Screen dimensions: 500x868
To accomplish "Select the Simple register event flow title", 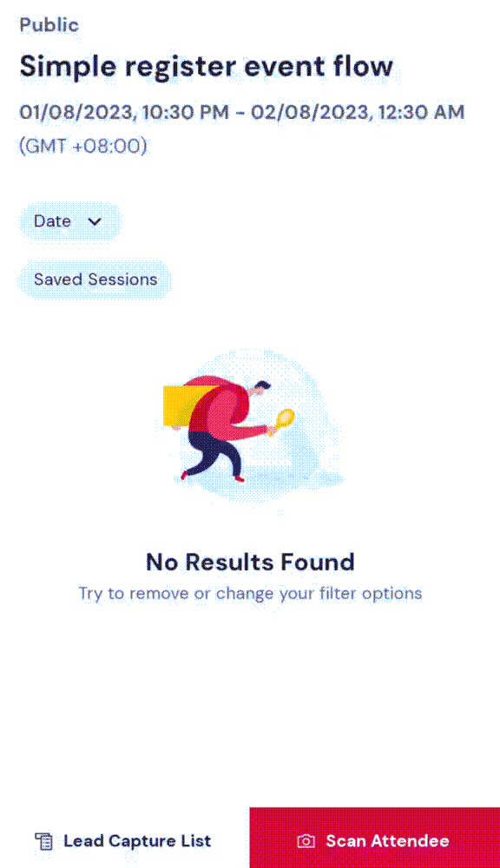I will 207,67.
